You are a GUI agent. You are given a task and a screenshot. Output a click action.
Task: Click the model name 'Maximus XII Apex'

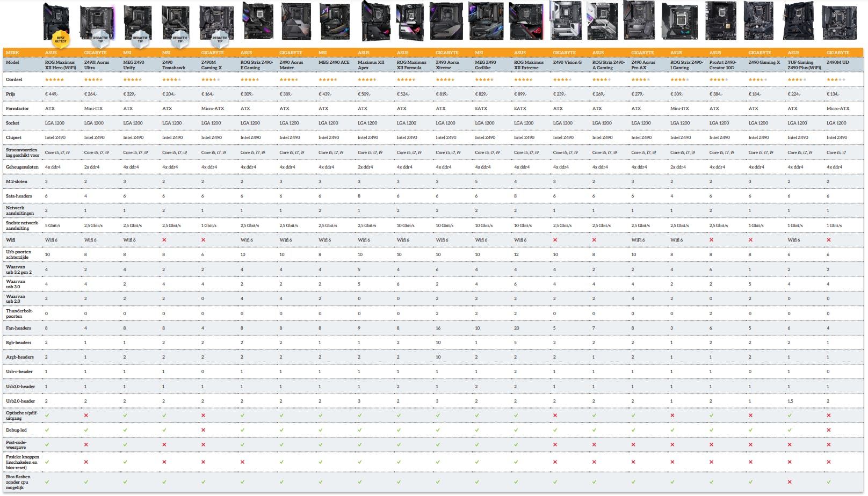tap(371, 65)
